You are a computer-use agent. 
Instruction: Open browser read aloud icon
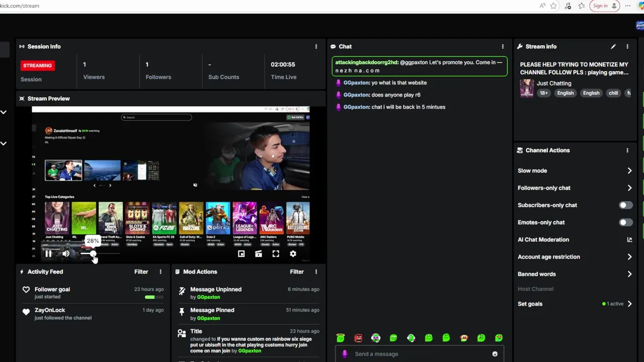542,6
